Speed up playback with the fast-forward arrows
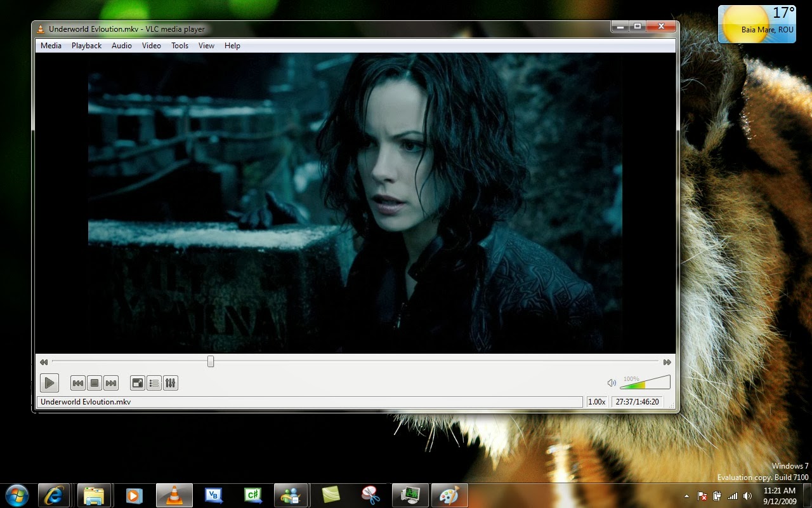This screenshot has height=508, width=812. pyautogui.click(x=667, y=362)
